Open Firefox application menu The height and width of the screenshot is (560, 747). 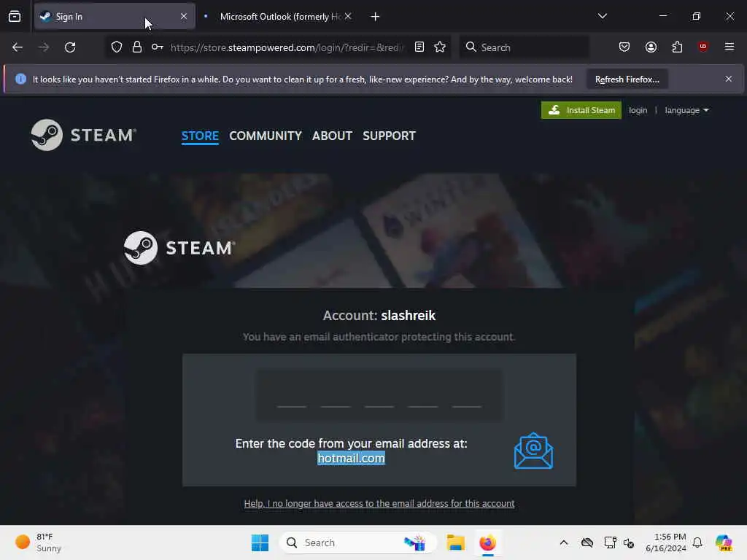click(729, 47)
